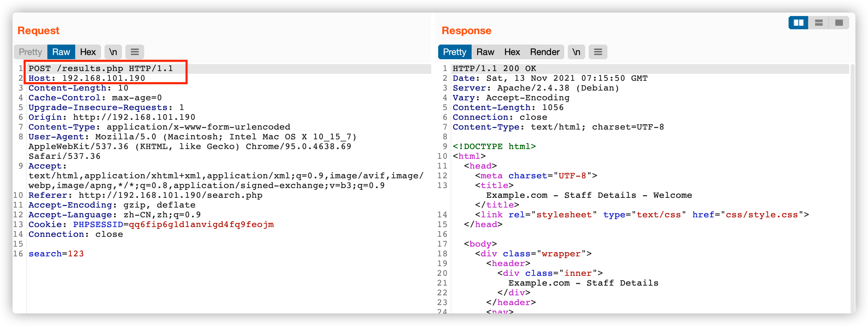Select the side-by-side split layout icon
The width and height of the screenshot is (868, 326).
798,23
